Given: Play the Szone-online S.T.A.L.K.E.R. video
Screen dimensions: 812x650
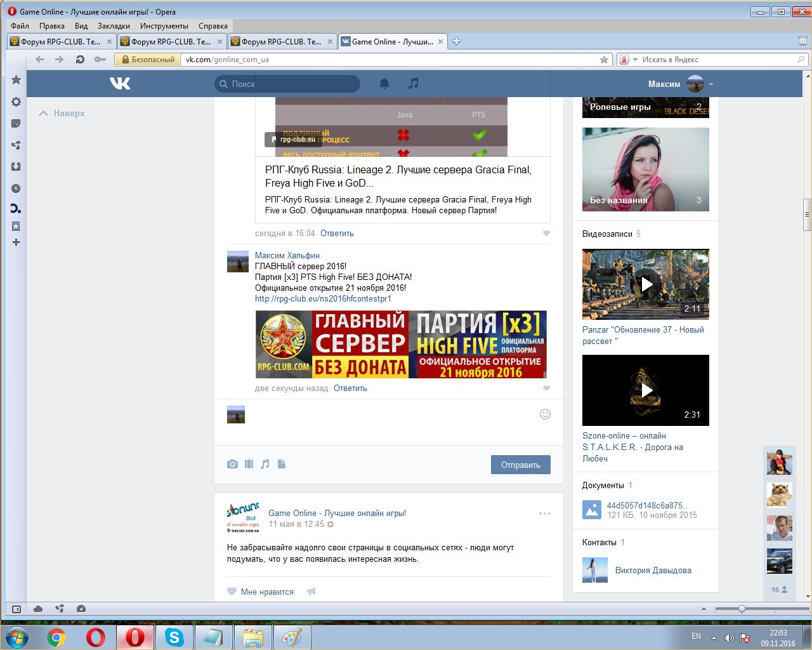Looking at the screenshot, I should [646, 390].
